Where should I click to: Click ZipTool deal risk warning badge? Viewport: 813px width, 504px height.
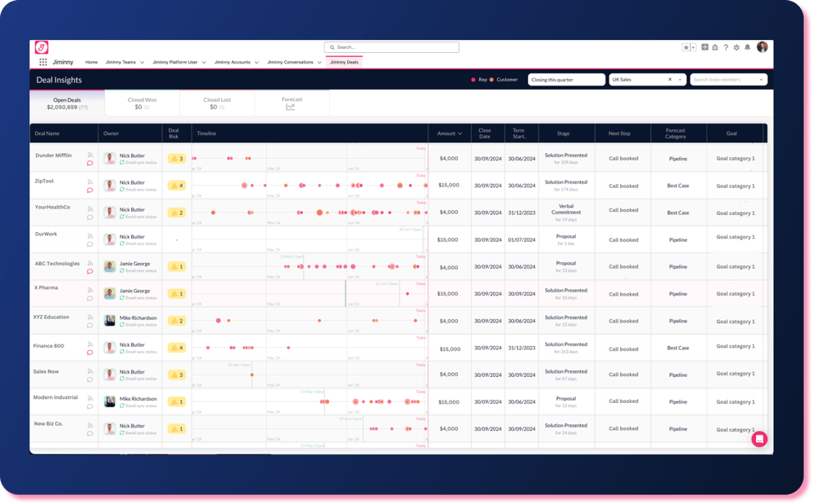177,186
